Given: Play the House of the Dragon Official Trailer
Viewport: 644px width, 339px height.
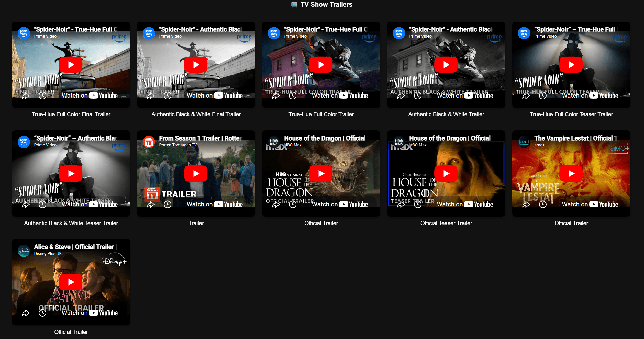Looking at the screenshot, I should pos(321,174).
